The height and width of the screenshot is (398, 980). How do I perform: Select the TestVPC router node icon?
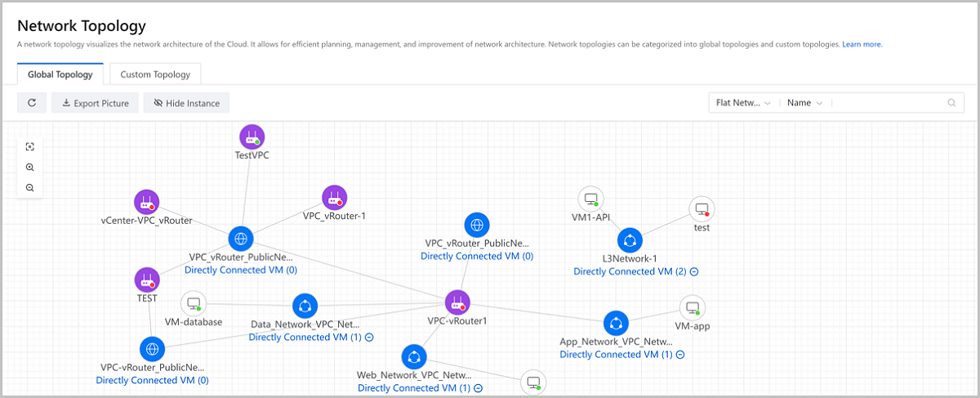[x=252, y=137]
